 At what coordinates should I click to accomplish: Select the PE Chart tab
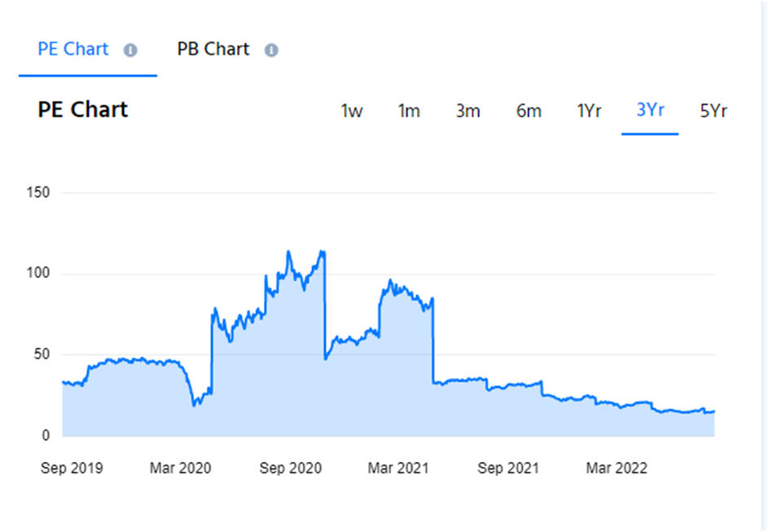(73, 49)
